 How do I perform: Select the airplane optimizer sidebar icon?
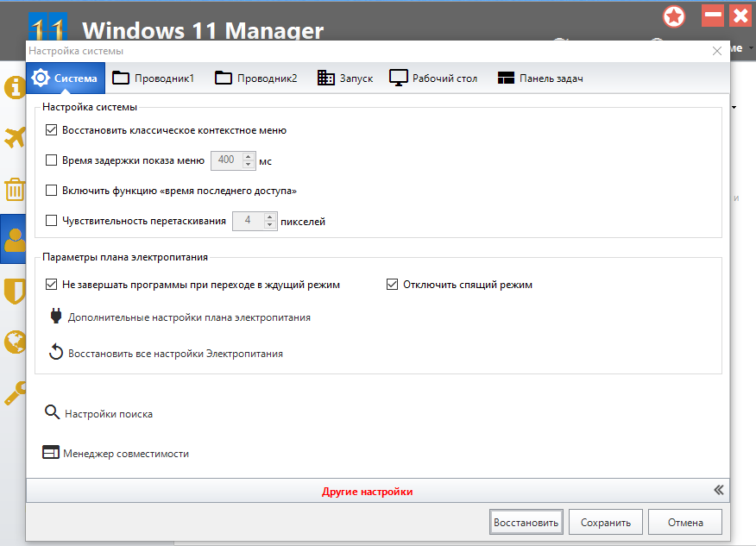click(15, 138)
